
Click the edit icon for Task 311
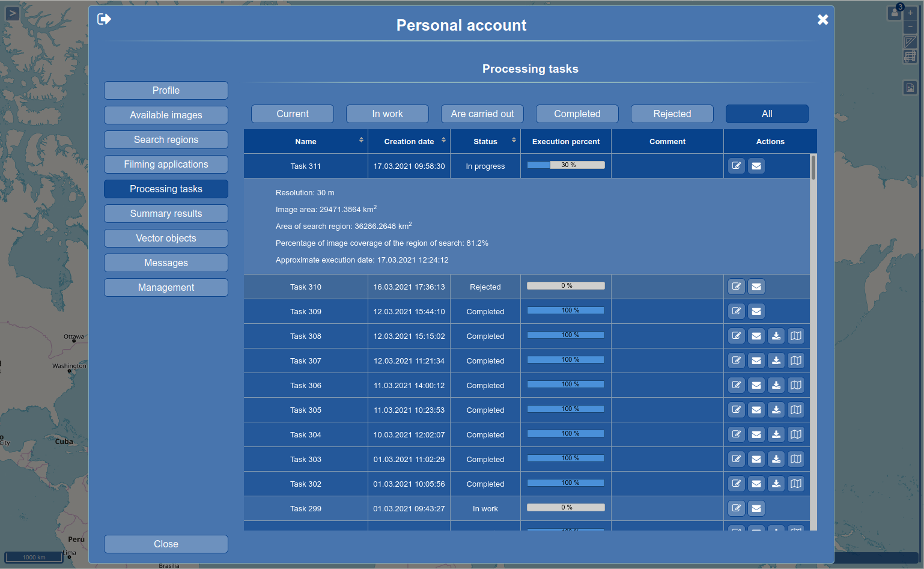click(737, 166)
